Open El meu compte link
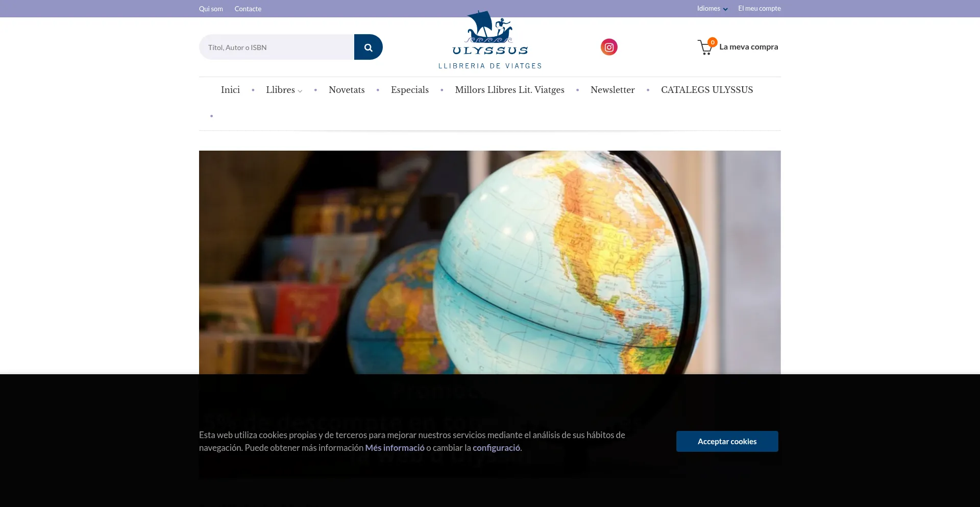 point(759,9)
